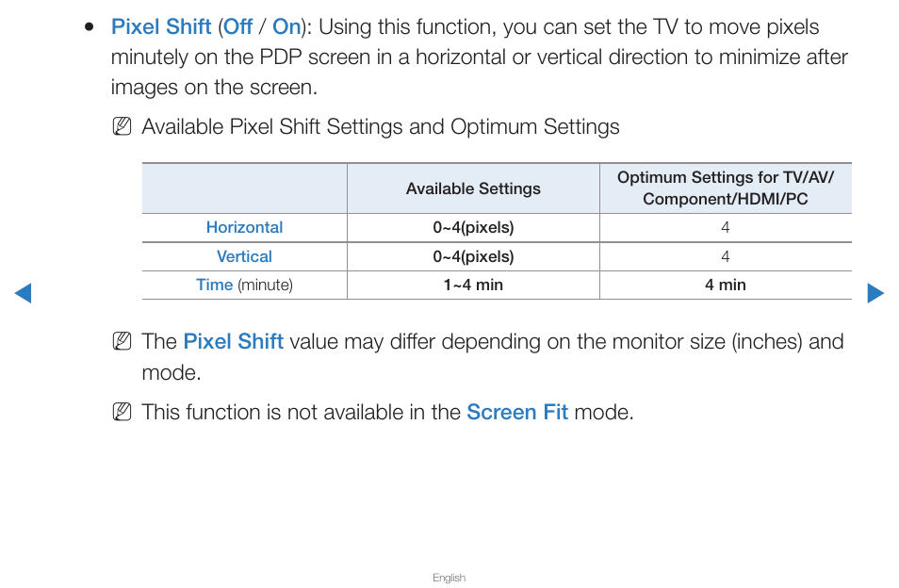This screenshot has width=899, height=588.
Task: Click Pixel Shift link in the note
Action: coord(234,341)
